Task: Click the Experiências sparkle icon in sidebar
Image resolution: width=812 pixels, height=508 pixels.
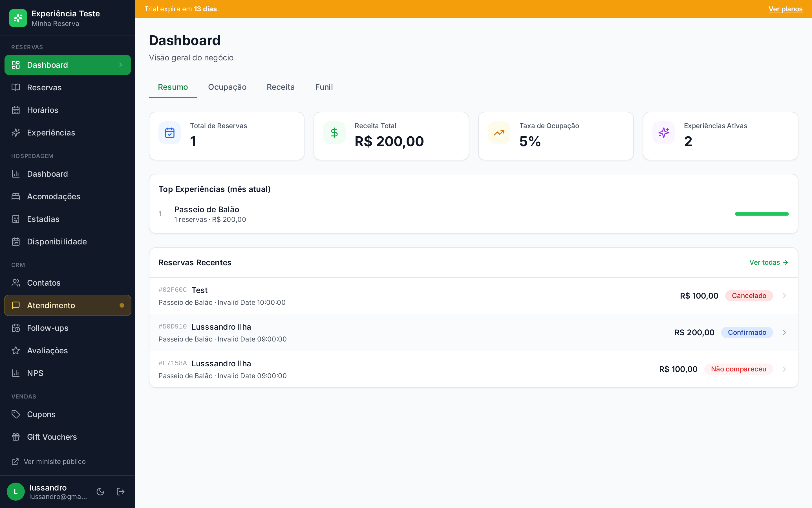Action: pyautogui.click(x=16, y=132)
